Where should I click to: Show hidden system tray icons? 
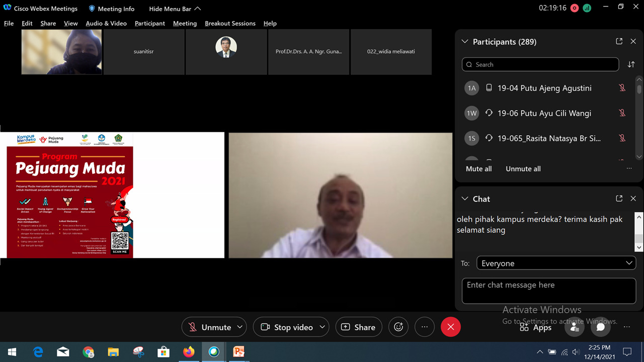click(540, 352)
